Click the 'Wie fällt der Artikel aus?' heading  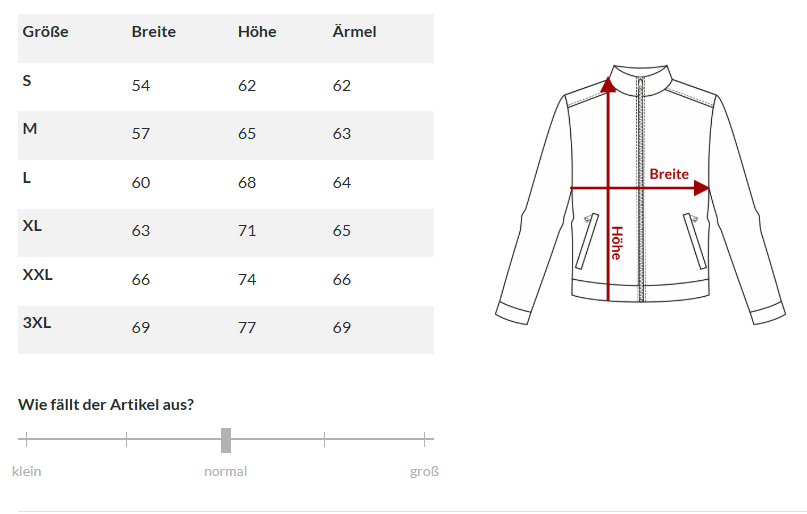pyautogui.click(x=106, y=405)
